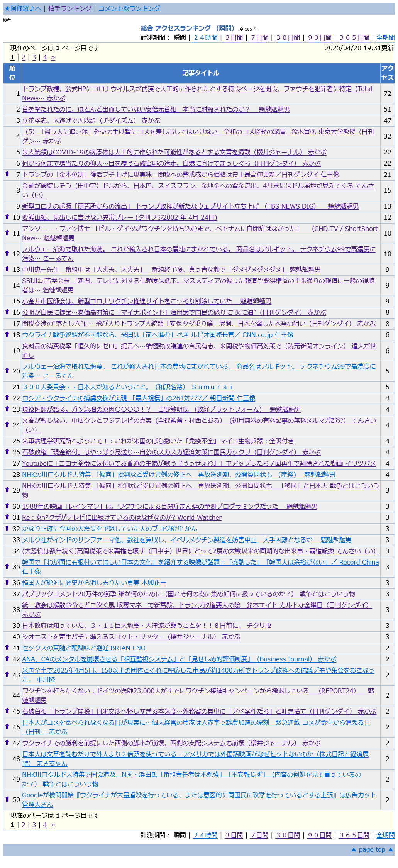Open the 日本人は文章を読むだけで外人より article
The height and width of the screenshot is (868, 398).
195,759
